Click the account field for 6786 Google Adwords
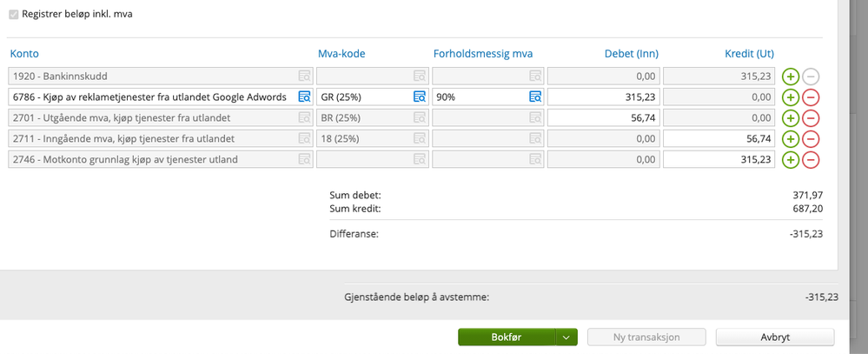Image resolution: width=868 pixels, height=354 pixels. pos(161,97)
